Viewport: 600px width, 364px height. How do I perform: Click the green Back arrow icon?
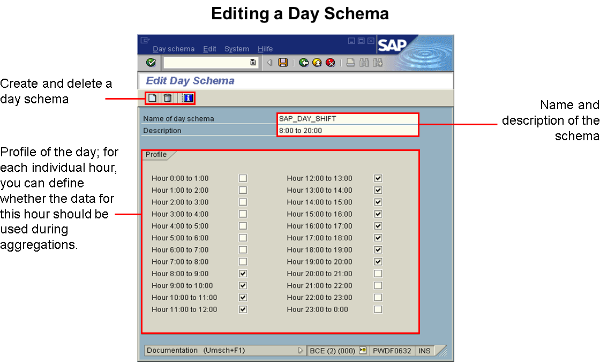(304, 63)
